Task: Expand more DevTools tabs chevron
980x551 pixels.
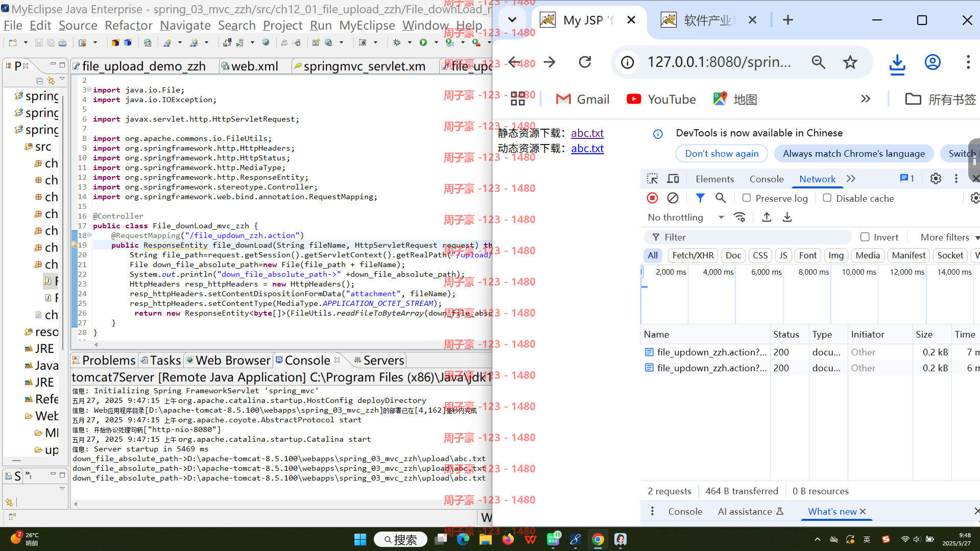Action: pyautogui.click(x=851, y=179)
